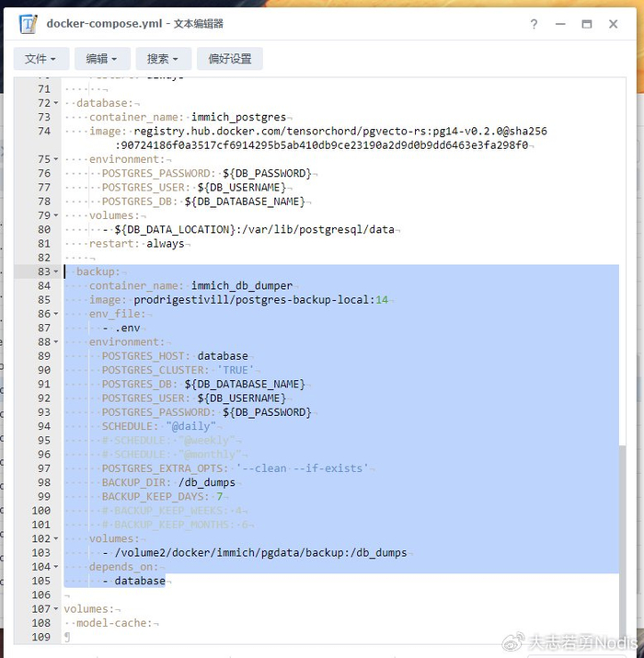The image size is (644, 658).
Task: Open help with the question mark icon
Action: click(x=535, y=25)
